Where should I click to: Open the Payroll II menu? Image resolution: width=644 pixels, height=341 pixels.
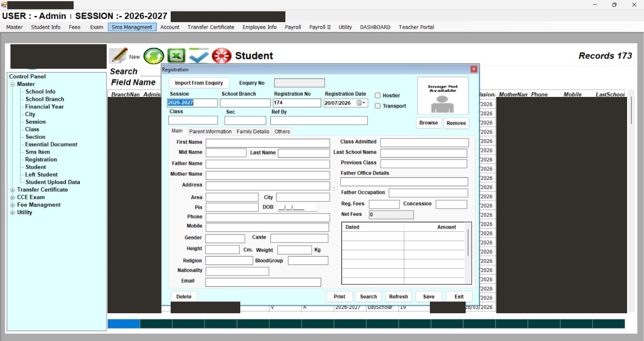point(320,27)
